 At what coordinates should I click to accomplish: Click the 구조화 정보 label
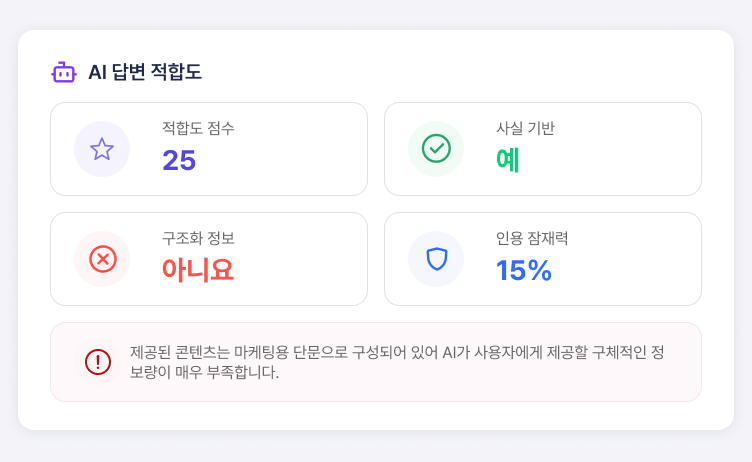point(198,238)
